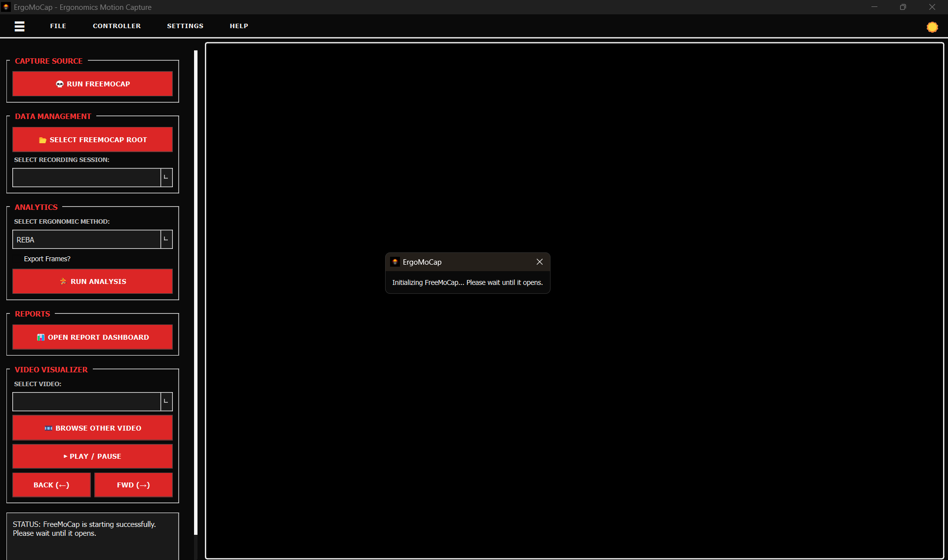Click the ANALYTICS section heading
Screen dimensions: 948x560
point(36,207)
